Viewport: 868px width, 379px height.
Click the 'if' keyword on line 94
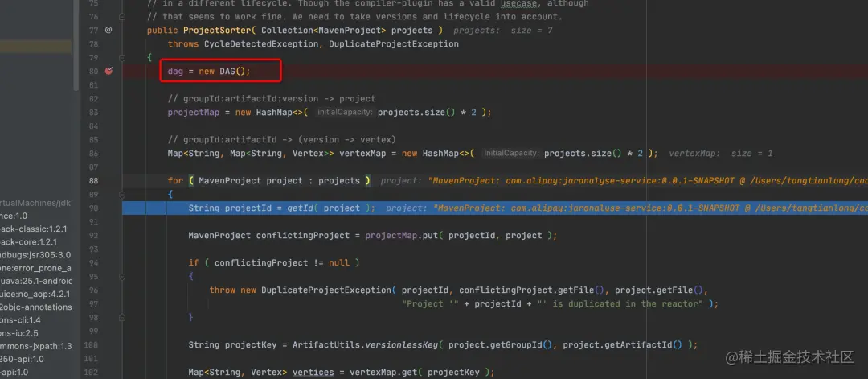[193, 262]
